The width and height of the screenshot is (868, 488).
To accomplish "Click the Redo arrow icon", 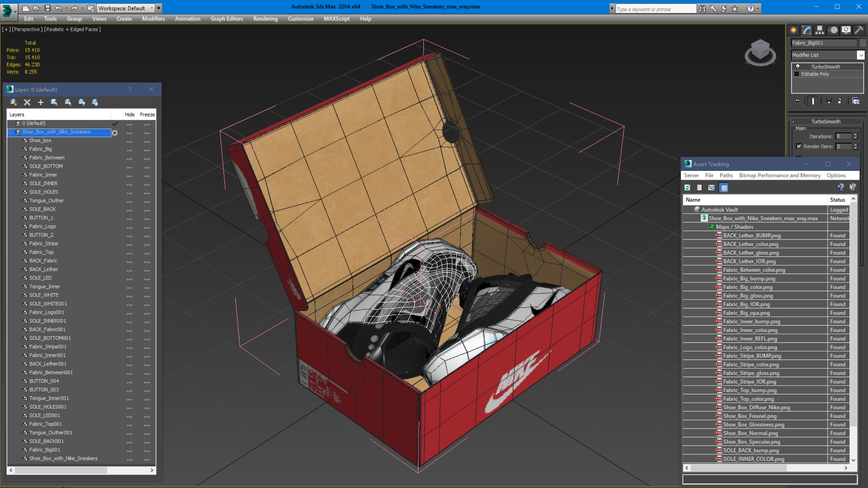I will pos(74,8).
